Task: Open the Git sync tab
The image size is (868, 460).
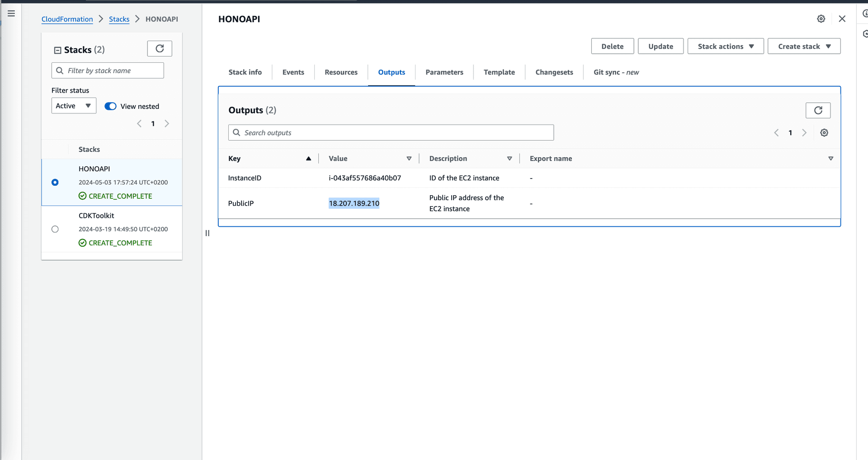Action: click(616, 72)
